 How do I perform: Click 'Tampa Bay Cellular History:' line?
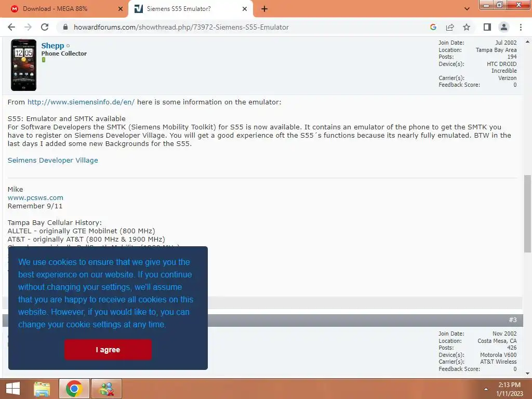point(55,222)
